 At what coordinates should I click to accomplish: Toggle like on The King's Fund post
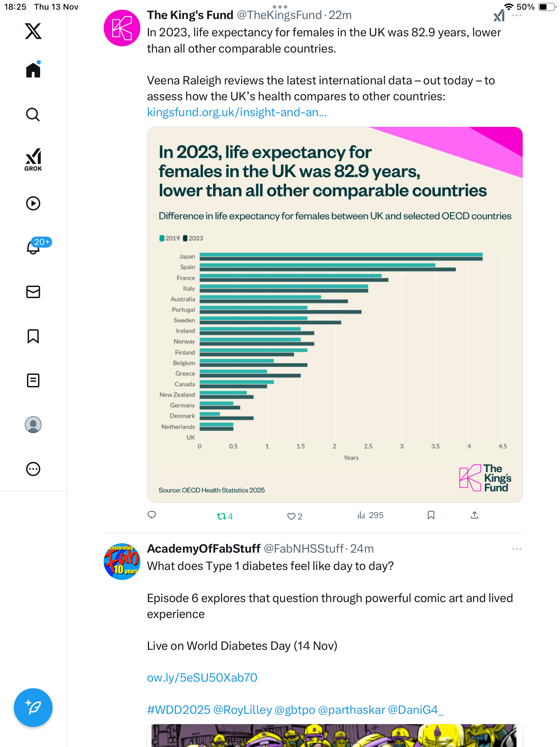tap(291, 516)
